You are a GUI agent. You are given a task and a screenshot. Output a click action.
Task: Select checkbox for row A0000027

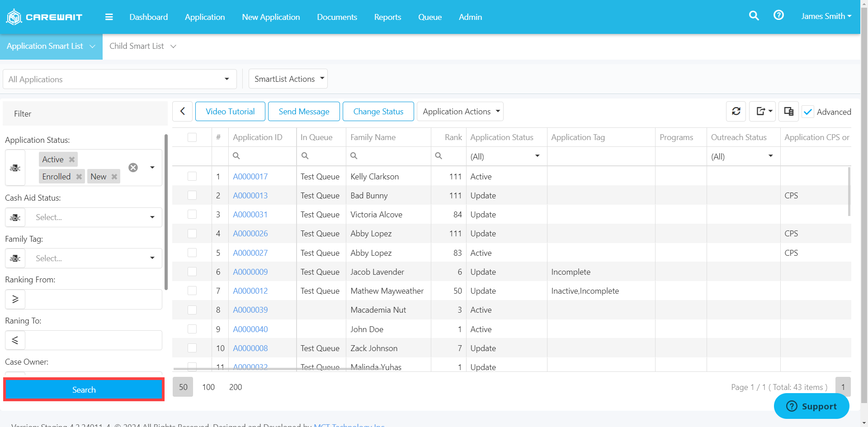[x=192, y=253]
